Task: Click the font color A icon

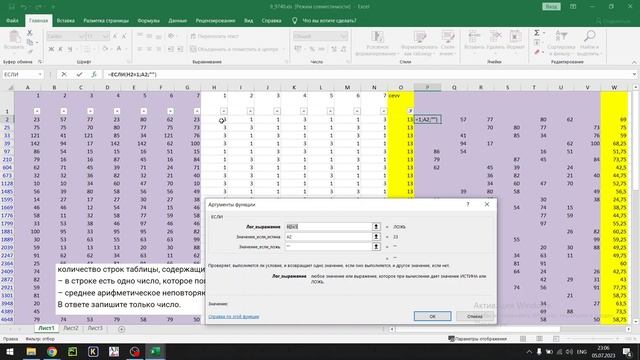Action: coord(119,49)
